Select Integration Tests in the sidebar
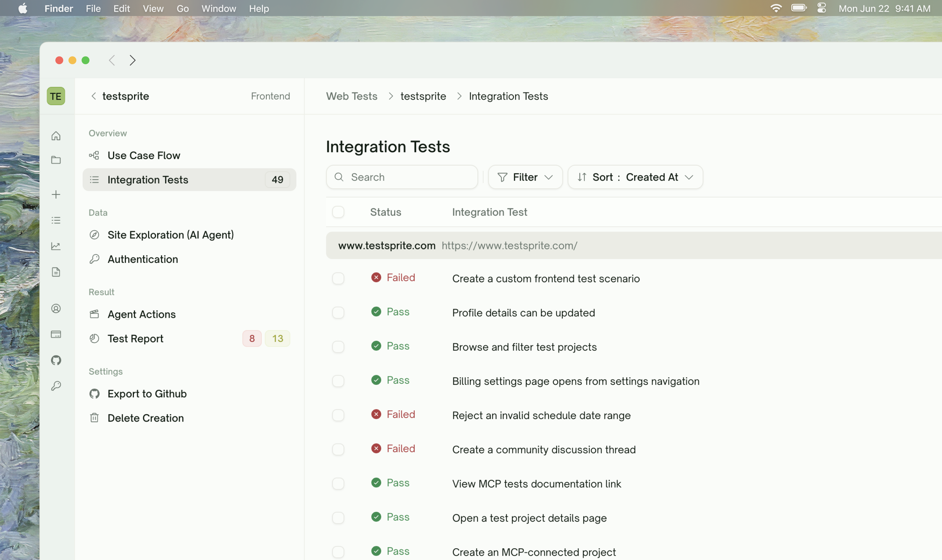942x560 pixels. tap(189, 180)
